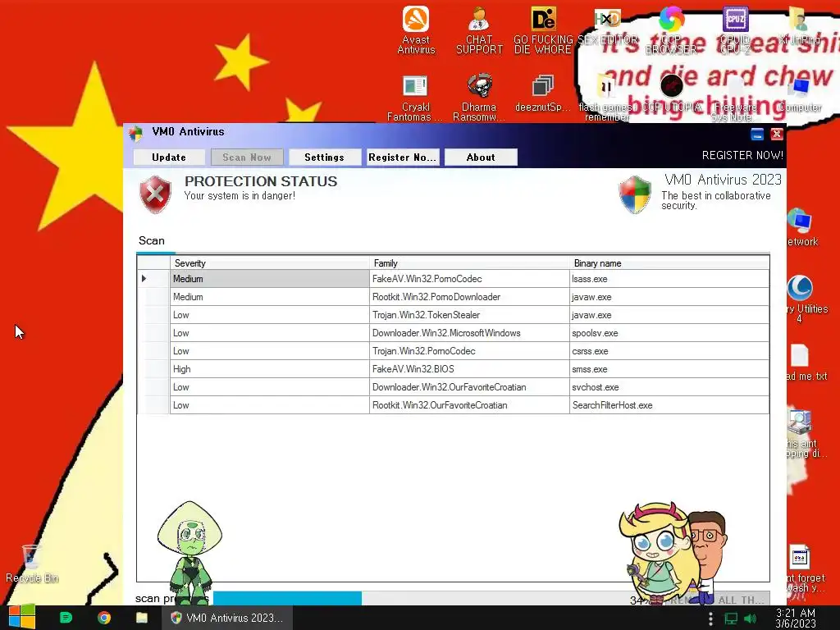Close the VM0 Antivirus window

(777, 134)
